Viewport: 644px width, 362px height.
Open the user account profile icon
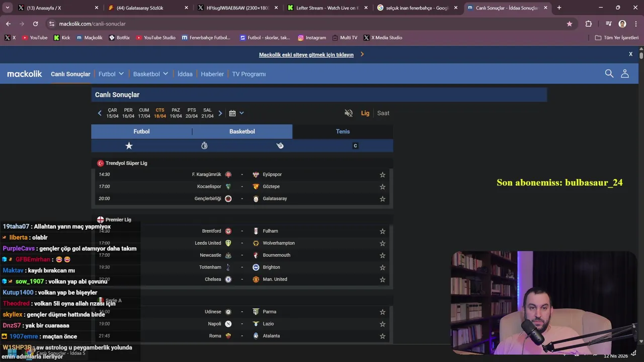[625, 73]
